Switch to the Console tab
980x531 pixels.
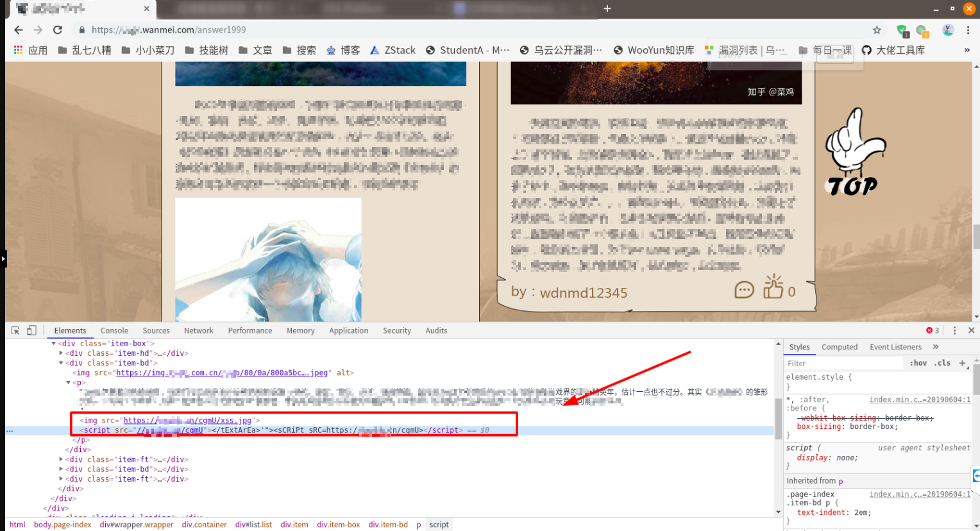coord(114,331)
